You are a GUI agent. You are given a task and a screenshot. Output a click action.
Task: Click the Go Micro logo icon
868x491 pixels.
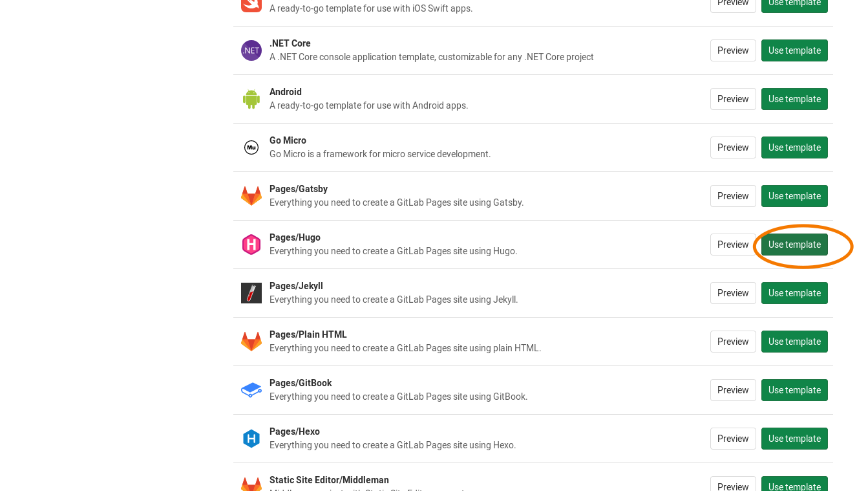pos(251,147)
